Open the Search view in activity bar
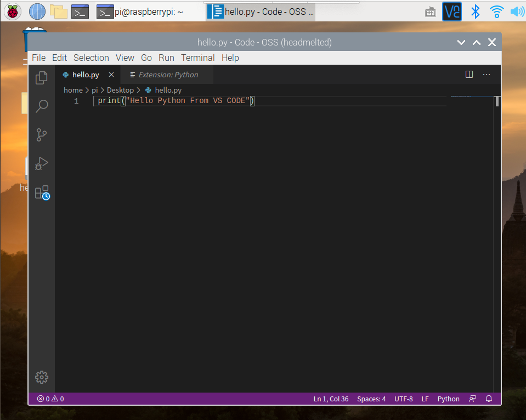This screenshot has height=420, width=526. point(42,106)
